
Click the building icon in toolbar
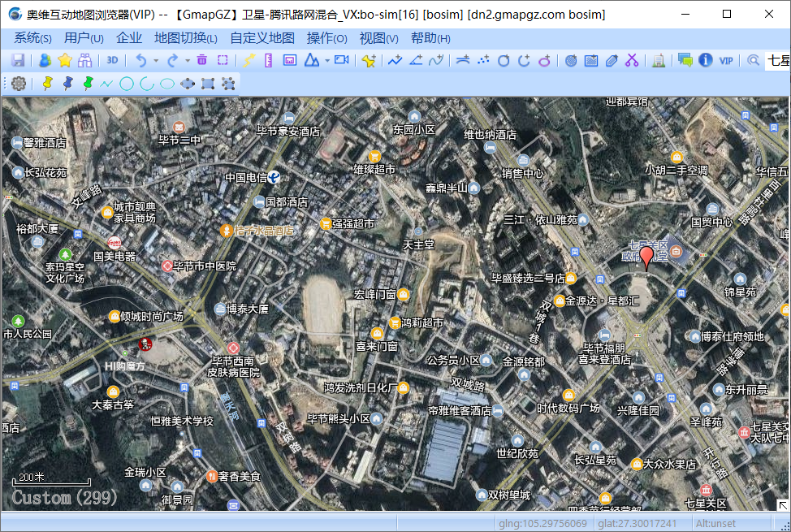(x=659, y=61)
